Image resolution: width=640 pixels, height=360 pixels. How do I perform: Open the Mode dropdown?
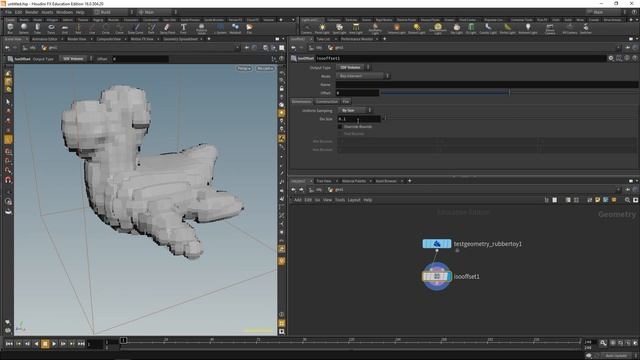click(363, 76)
